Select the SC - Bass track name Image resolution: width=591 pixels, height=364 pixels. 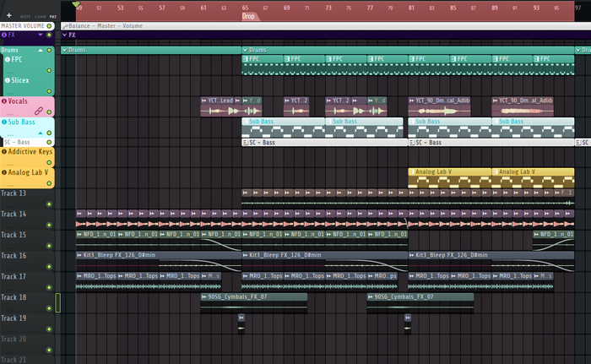point(17,142)
